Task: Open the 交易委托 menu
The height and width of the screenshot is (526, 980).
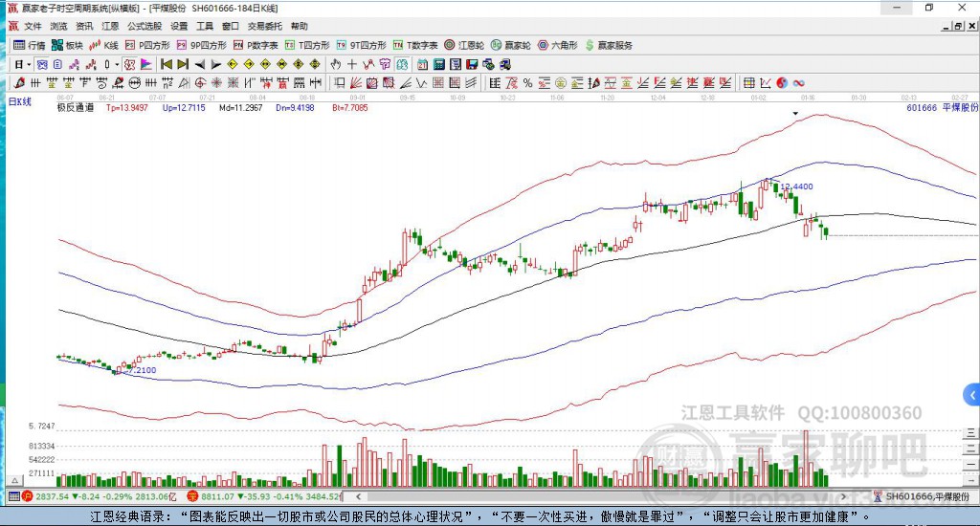Action: pyautogui.click(x=265, y=26)
